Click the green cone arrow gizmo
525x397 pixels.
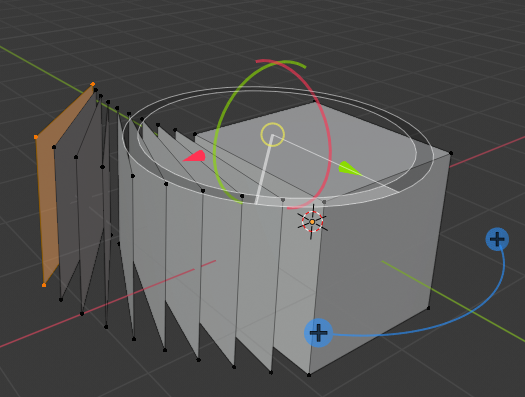[350, 168]
